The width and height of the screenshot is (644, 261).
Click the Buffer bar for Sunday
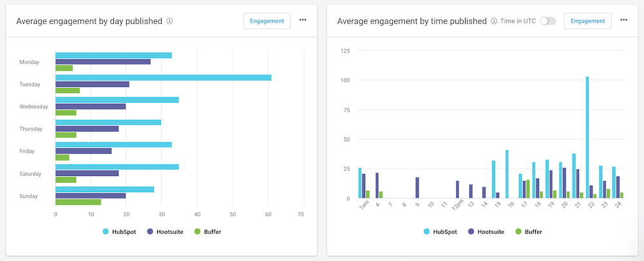[x=78, y=202]
